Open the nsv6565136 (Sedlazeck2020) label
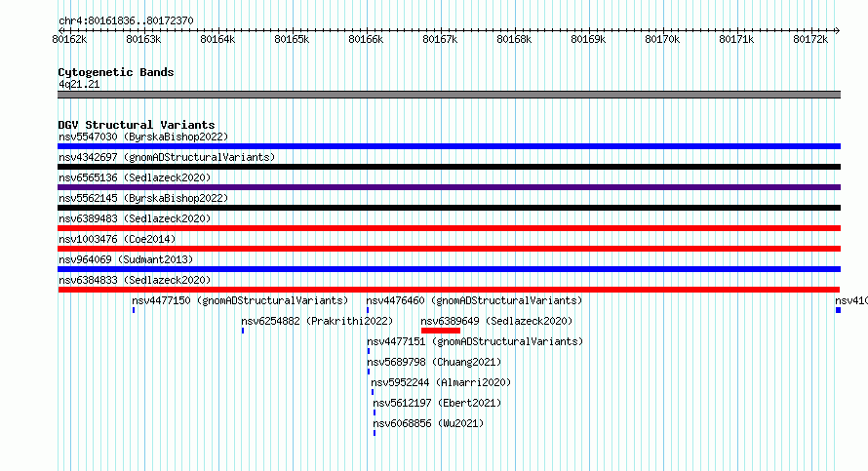868x471 pixels. click(135, 177)
